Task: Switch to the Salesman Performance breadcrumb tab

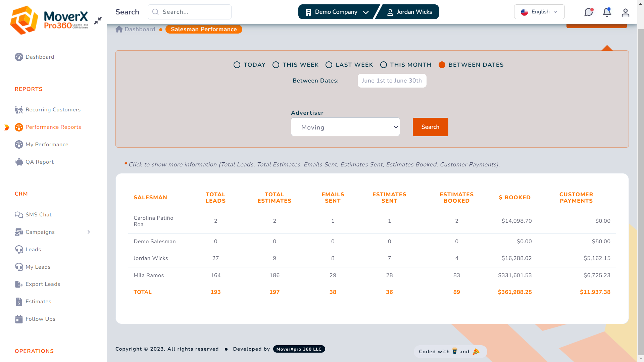Action: pyautogui.click(x=203, y=29)
